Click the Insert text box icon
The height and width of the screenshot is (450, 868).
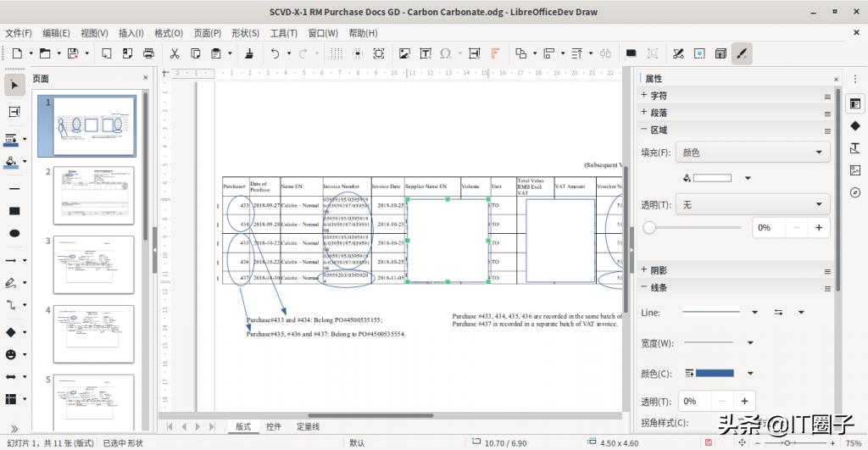coord(426,53)
